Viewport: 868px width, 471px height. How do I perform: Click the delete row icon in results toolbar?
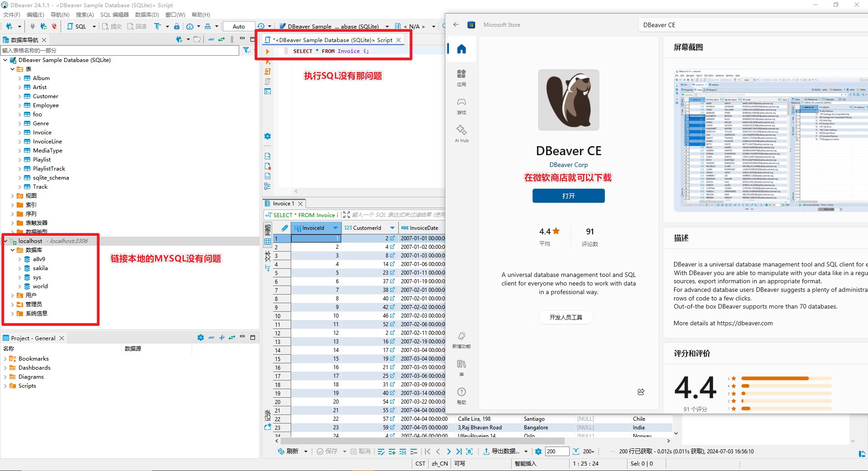(x=414, y=452)
